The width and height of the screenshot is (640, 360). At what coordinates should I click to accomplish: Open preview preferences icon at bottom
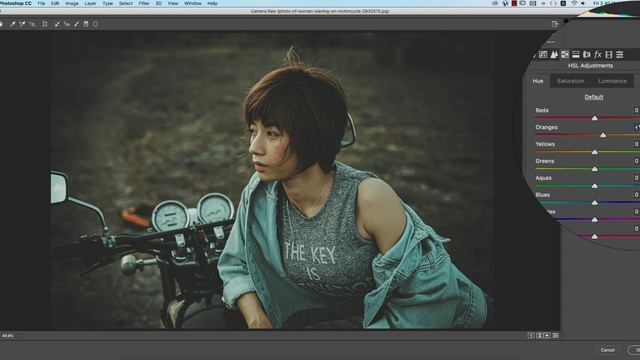pos(556,336)
